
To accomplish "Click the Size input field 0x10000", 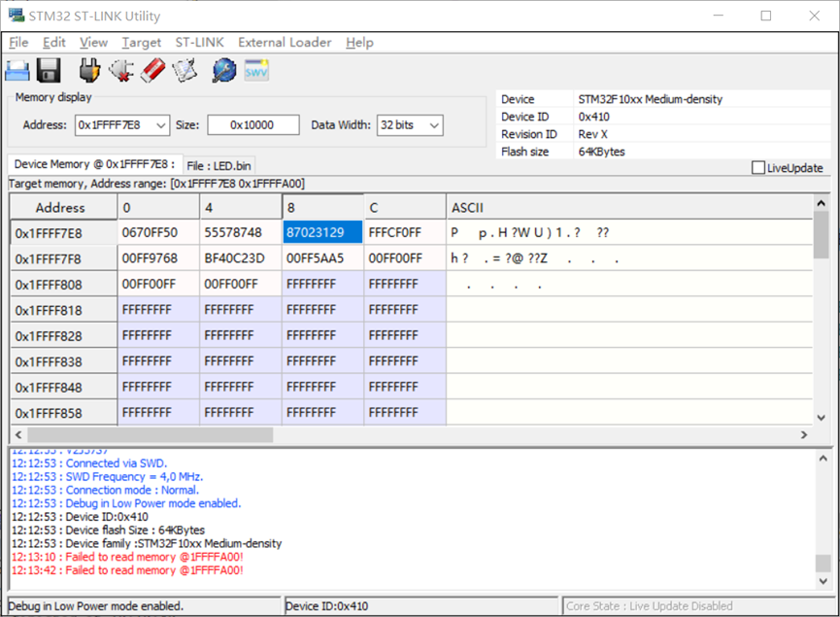I will (x=252, y=125).
